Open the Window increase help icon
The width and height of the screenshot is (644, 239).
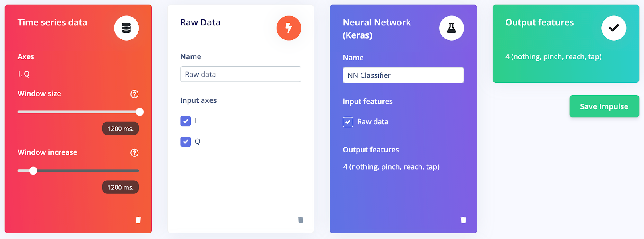[134, 153]
